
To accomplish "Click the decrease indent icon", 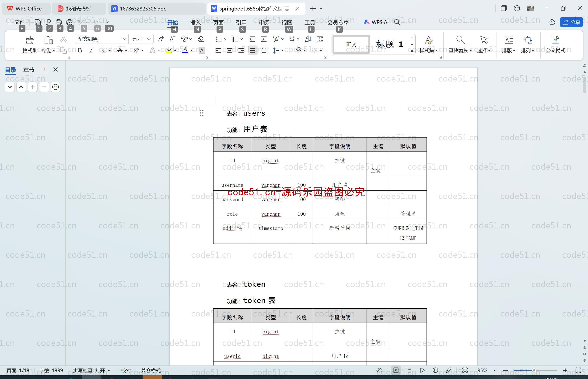I will (252, 39).
